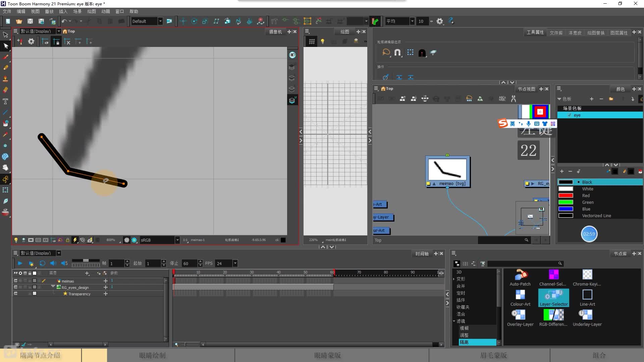This screenshot has width=644, height=362.
Task: Switch to 文件库 tab
Action: coord(556,33)
